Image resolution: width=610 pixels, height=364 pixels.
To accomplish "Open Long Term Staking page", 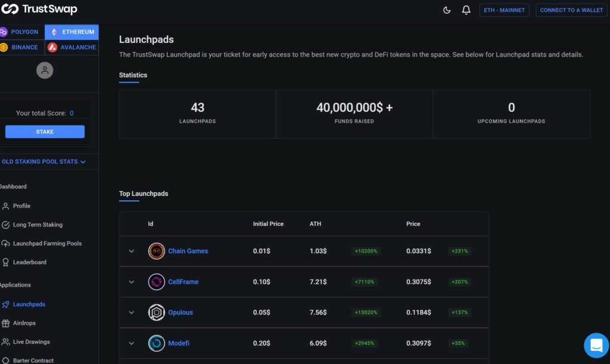I will [x=38, y=225].
